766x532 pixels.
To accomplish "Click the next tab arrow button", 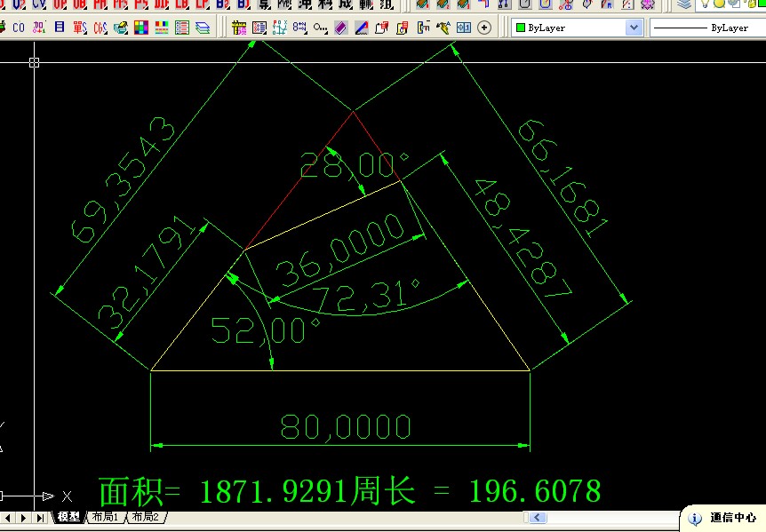I will point(23,518).
